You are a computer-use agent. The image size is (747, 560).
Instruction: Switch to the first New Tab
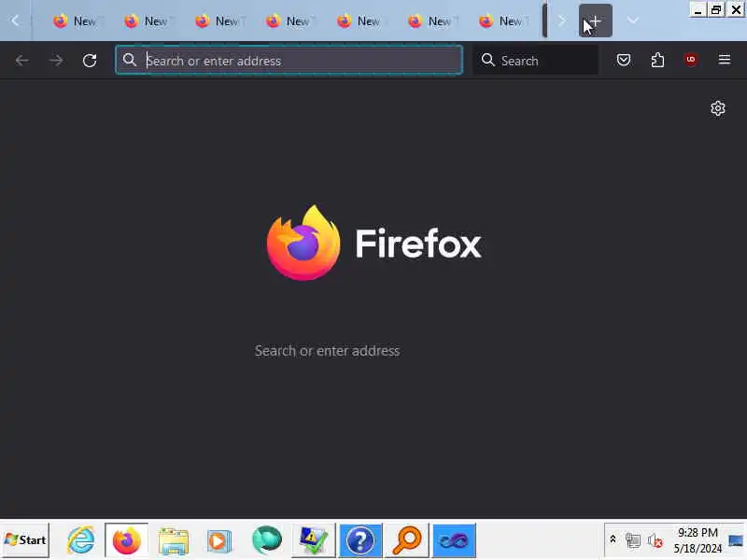(76, 21)
